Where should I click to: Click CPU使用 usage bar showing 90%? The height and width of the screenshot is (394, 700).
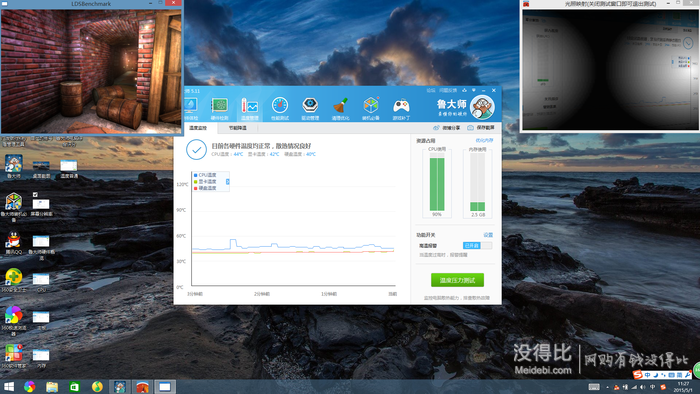(x=437, y=183)
